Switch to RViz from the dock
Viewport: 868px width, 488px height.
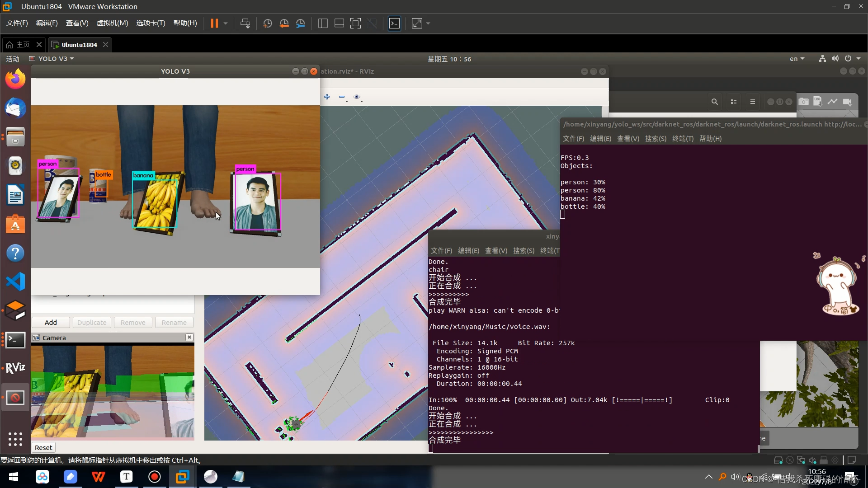point(15,368)
